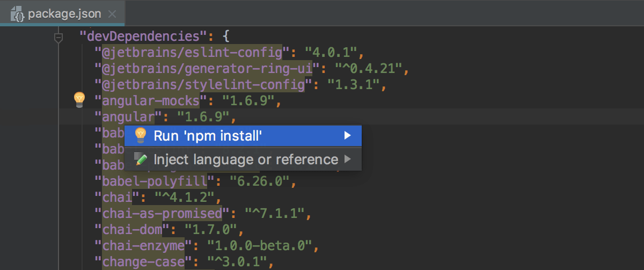The height and width of the screenshot is (270, 644).
Task: Expand the Inject language submenu arrow
Action: [x=347, y=159]
